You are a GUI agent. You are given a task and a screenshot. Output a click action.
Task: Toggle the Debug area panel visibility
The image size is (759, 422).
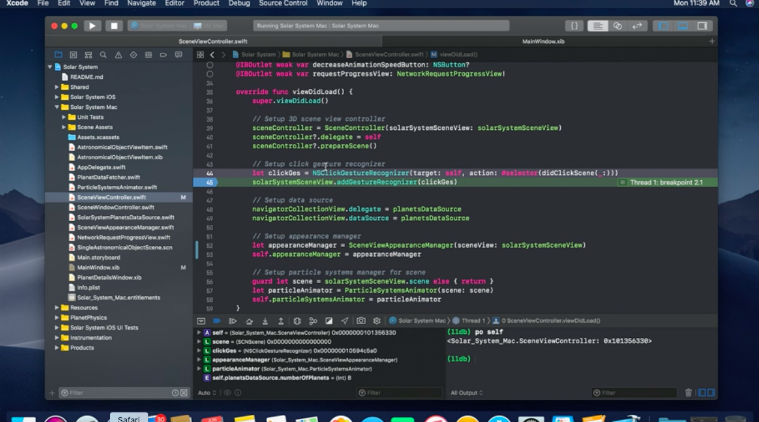coord(683,26)
